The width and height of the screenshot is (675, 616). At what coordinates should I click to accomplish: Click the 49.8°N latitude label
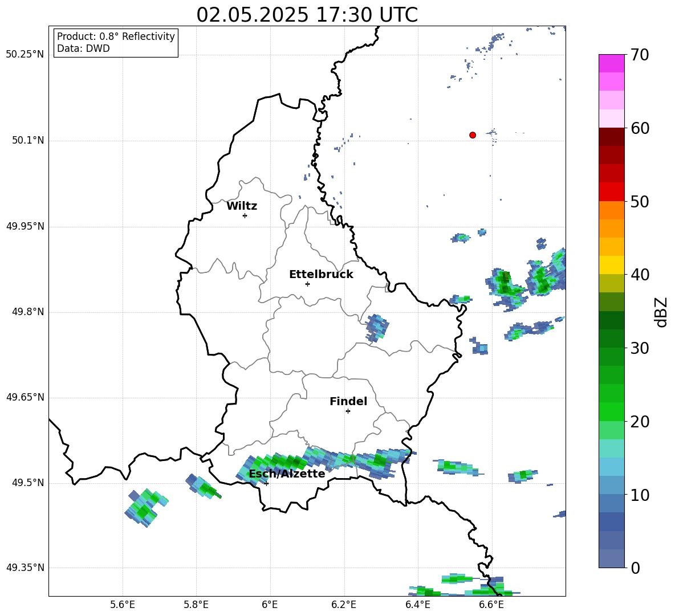pyautogui.click(x=27, y=312)
